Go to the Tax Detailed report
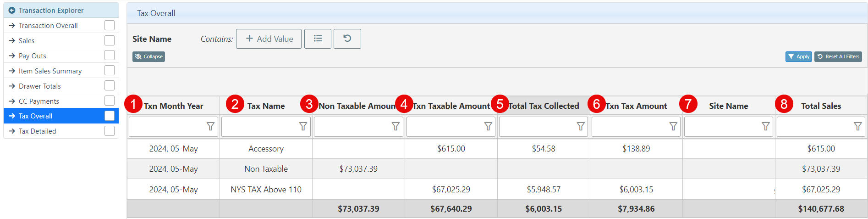The height and width of the screenshot is (219, 868). pyautogui.click(x=37, y=131)
